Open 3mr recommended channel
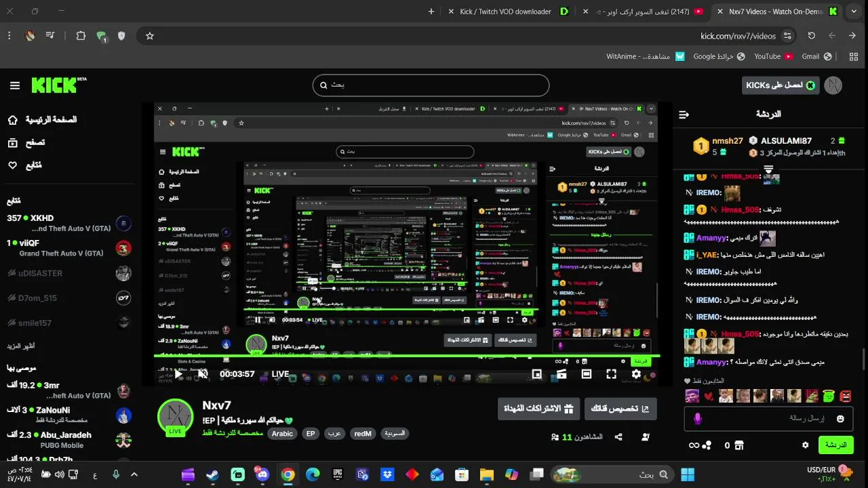The height and width of the screenshot is (488, 868). [x=68, y=390]
